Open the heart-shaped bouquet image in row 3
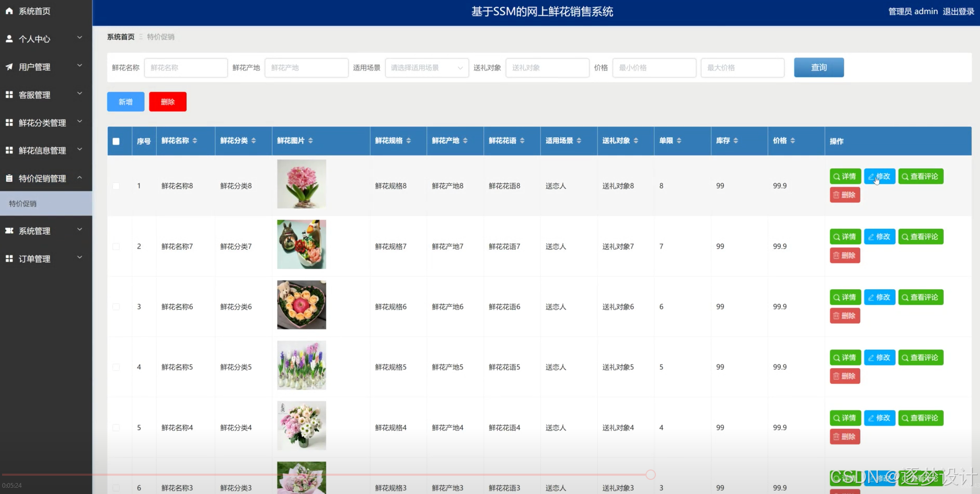The image size is (980, 494). point(302,305)
